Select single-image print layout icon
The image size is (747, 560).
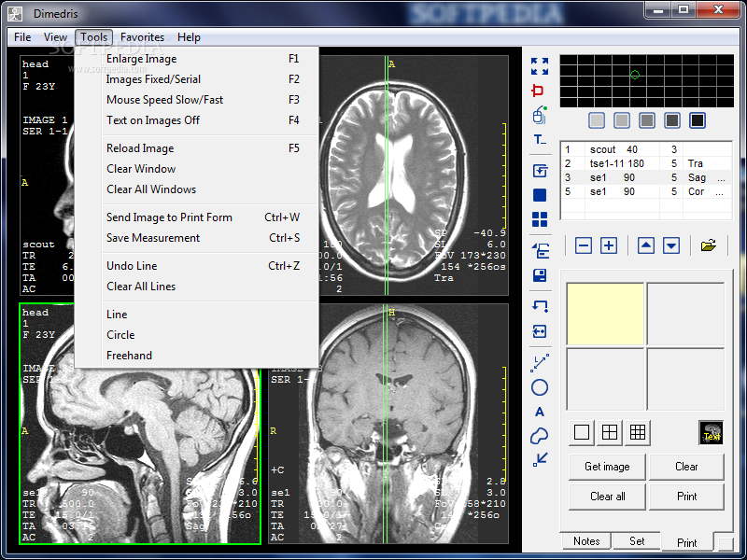(582, 432)
